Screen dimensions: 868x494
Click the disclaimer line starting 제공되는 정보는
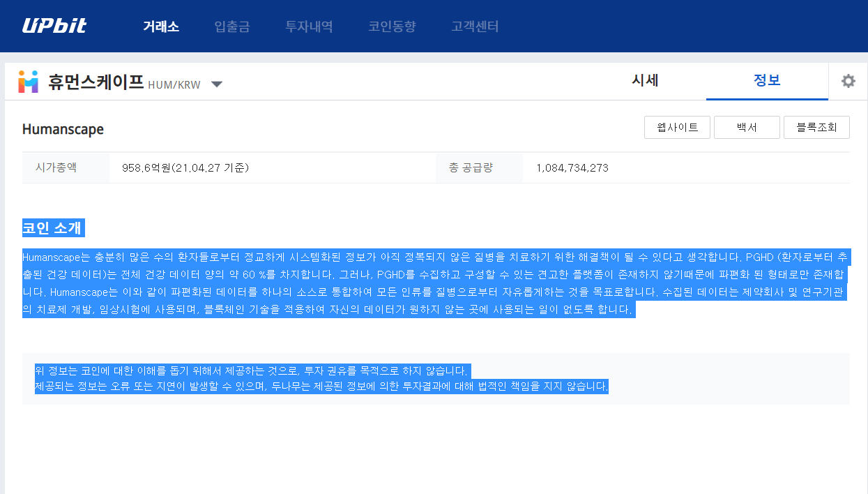click(321, 385)
